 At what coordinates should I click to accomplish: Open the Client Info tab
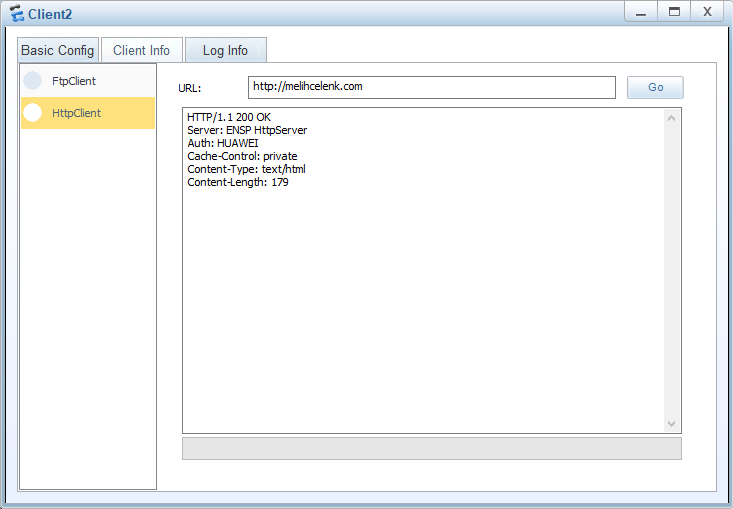pos(141,50)
